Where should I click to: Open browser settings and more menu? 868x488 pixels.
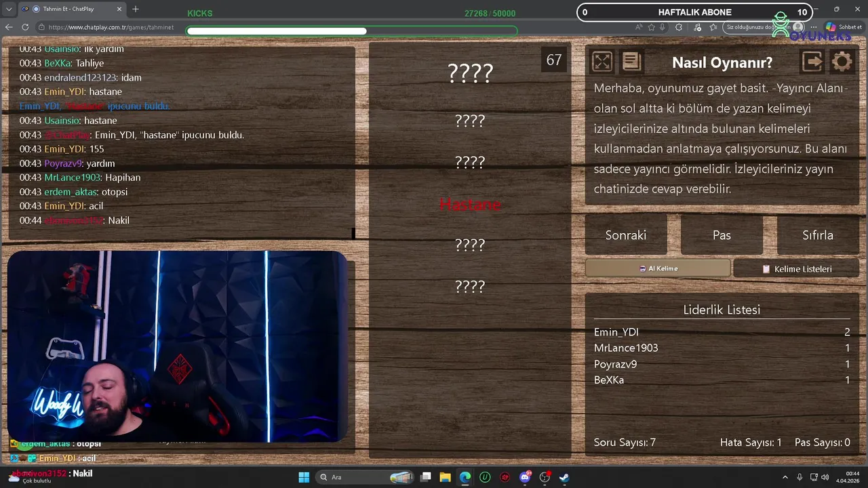[x=814, y=27]
